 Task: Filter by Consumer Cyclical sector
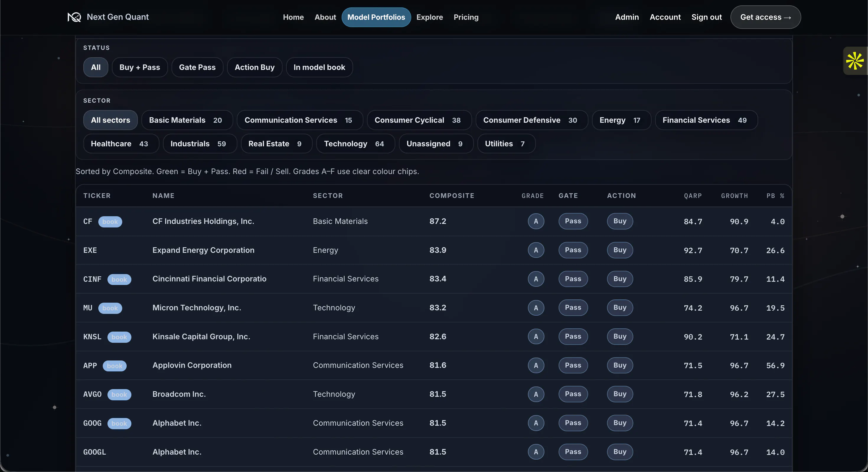click(x=419, y=120)
